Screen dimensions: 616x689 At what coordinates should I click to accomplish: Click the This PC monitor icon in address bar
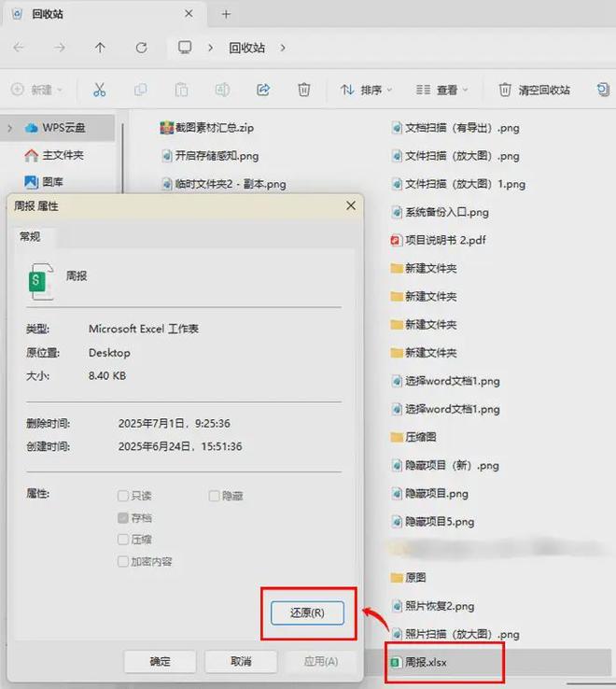185,47
